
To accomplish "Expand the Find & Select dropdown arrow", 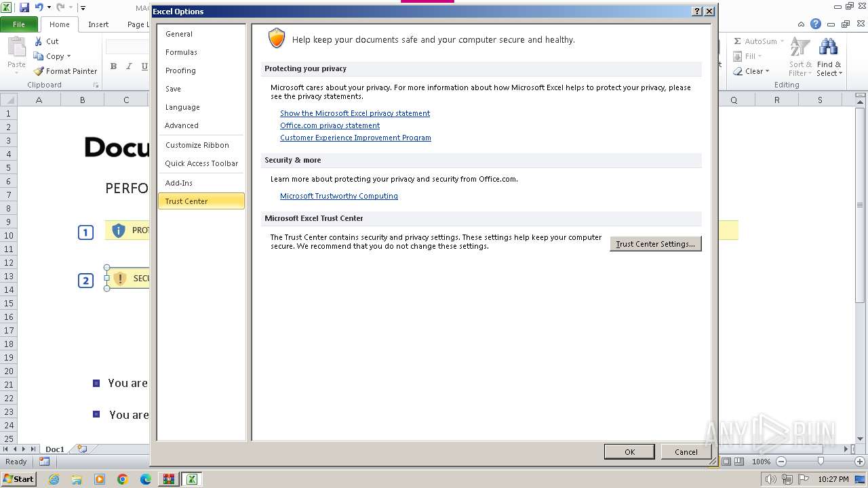I will pyautogui.click(x=840, y=74).
